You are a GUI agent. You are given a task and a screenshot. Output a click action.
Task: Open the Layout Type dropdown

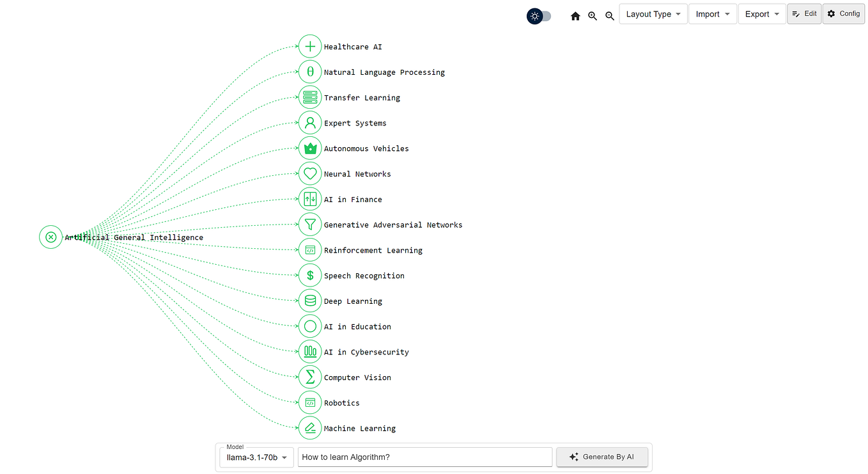coord(653,13)
